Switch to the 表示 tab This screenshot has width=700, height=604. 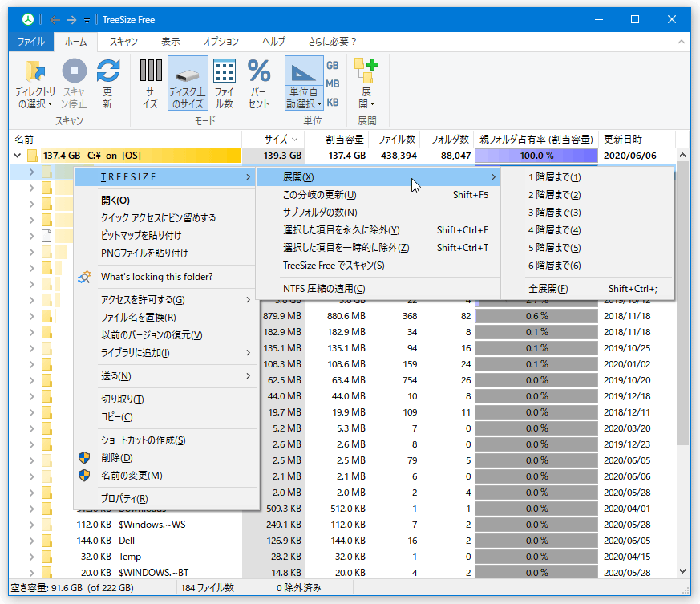(171, 42)
